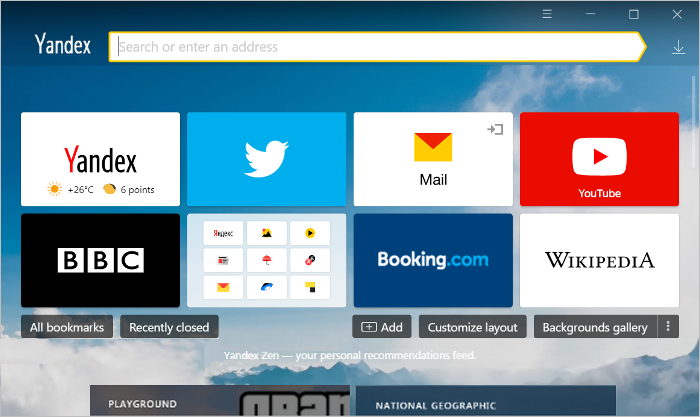Open the Playground Zen card
Screen dimensions: 700x417
coord(220,401)
